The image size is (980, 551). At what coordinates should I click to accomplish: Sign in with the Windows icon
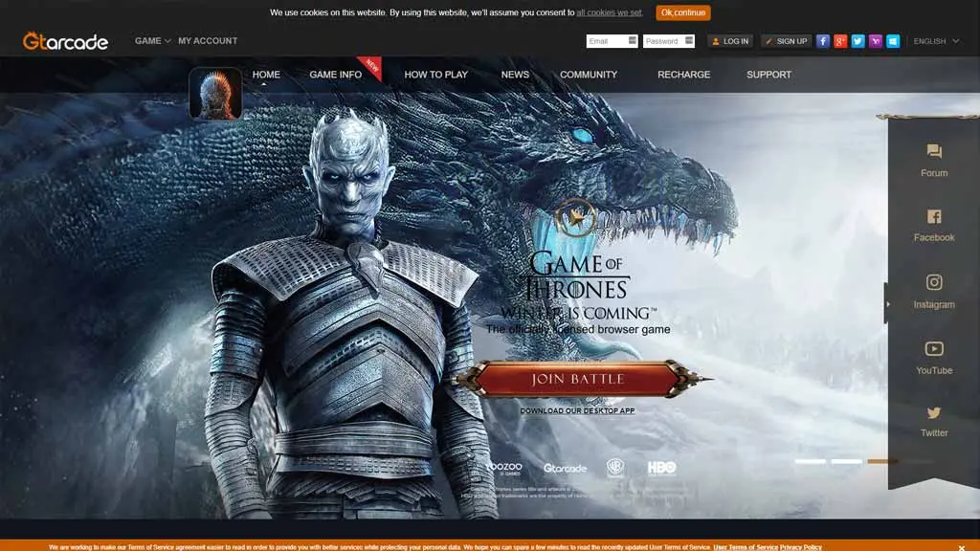point(893,41)
